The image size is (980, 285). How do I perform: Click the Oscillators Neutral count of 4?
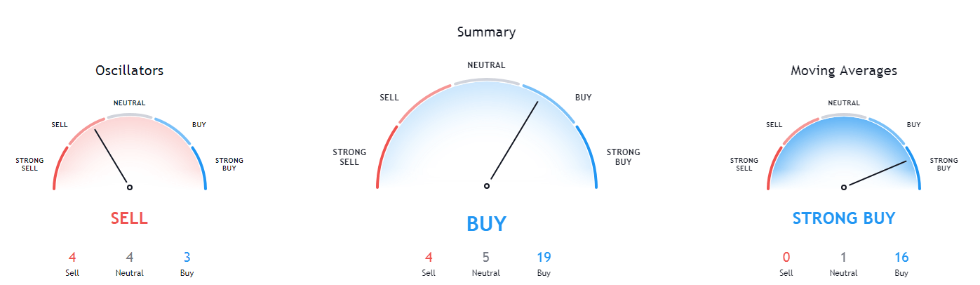[x=129, y=257]
